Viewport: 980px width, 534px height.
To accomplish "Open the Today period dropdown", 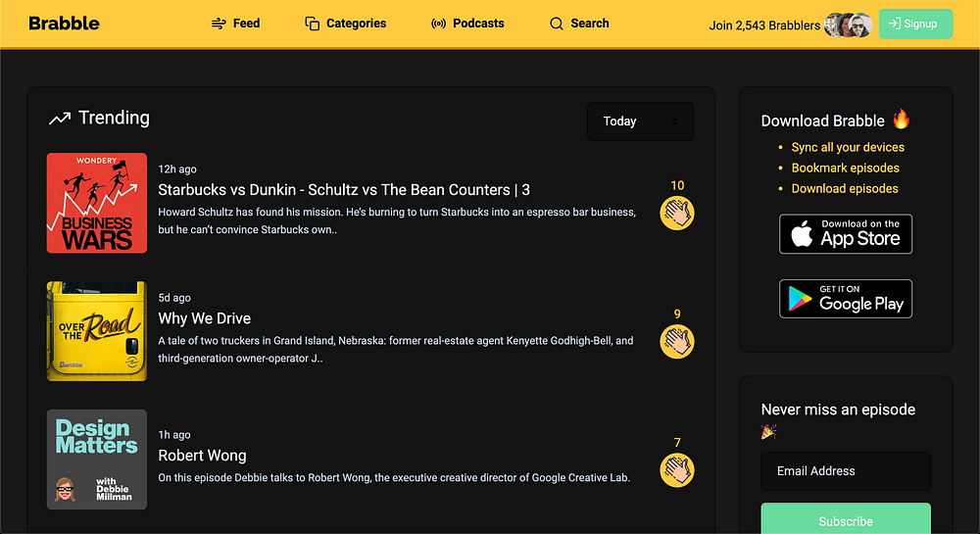I will click(640, 121).
